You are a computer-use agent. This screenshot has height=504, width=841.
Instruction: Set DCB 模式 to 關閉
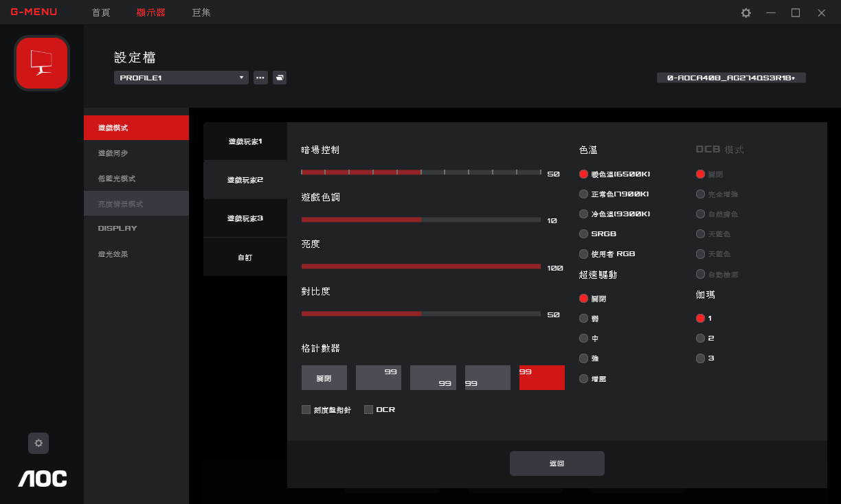click(701, 174)
